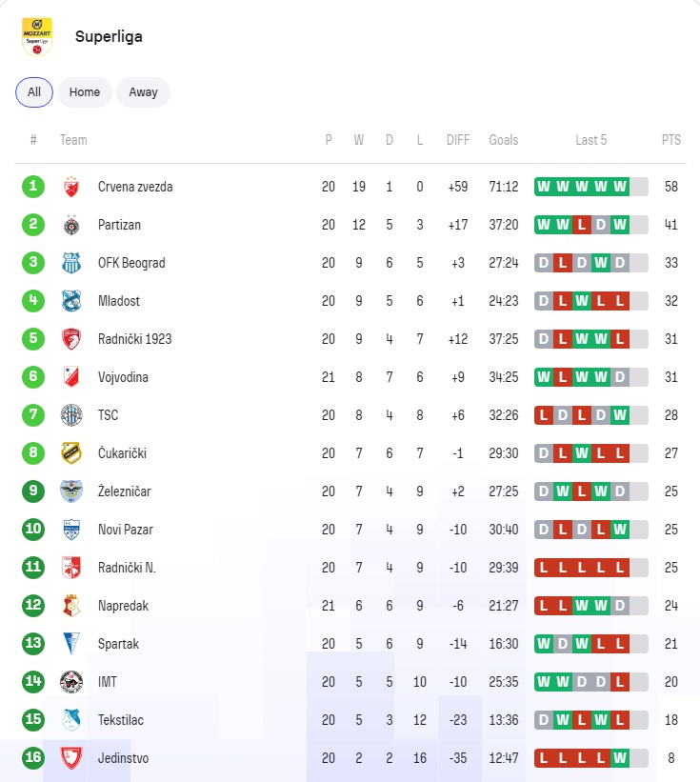Viewport: 700px width, 782px height.
Task: Click the Goals column header
Action: [504, 140]
